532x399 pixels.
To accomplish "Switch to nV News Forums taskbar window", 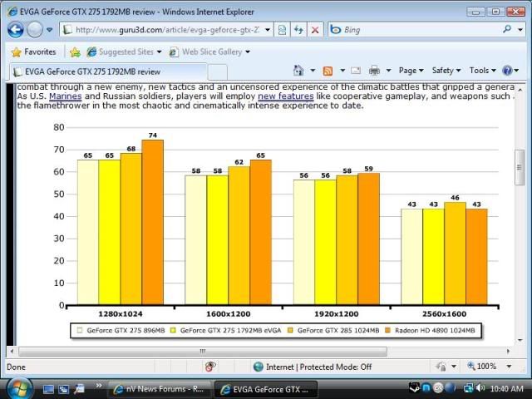I will tap(159, 389).
